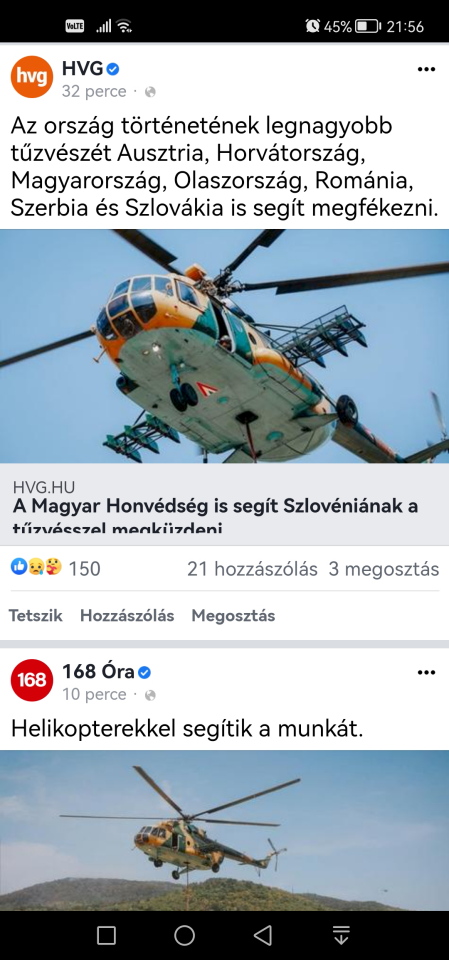
Task: Open three-dot menu on 168 Óra post
Action: pyautogui.click(x=426, y=672)
